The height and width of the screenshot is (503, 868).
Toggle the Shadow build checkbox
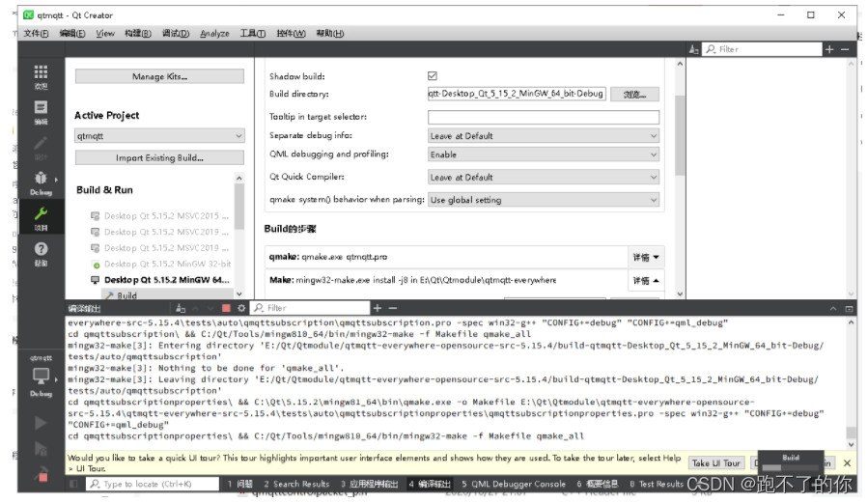433,76
